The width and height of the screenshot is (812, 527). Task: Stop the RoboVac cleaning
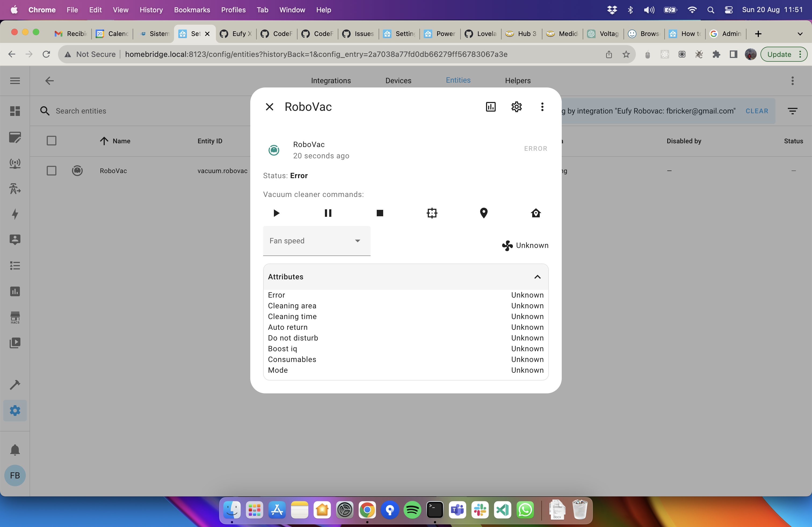pyautogui.click(x=380, y=213)
